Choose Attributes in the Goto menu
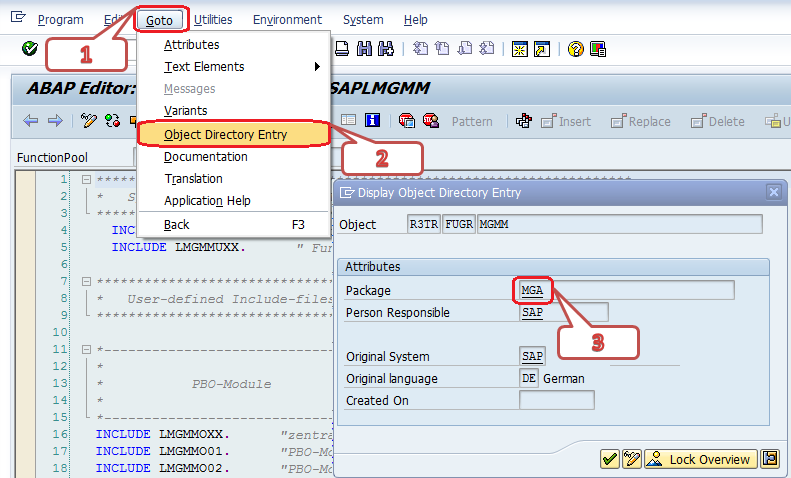This screenshot has height=478, width=791. click(192, 45)
